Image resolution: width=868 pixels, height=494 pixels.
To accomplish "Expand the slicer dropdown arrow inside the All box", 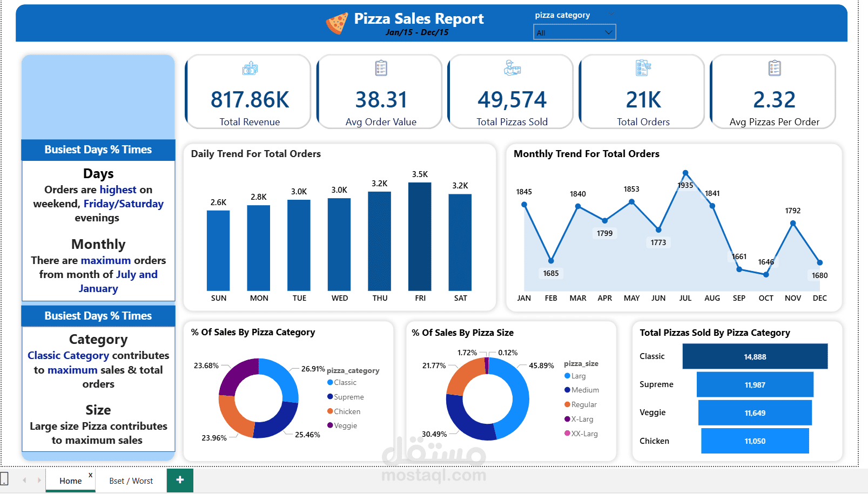I will (x=609, y=32).
